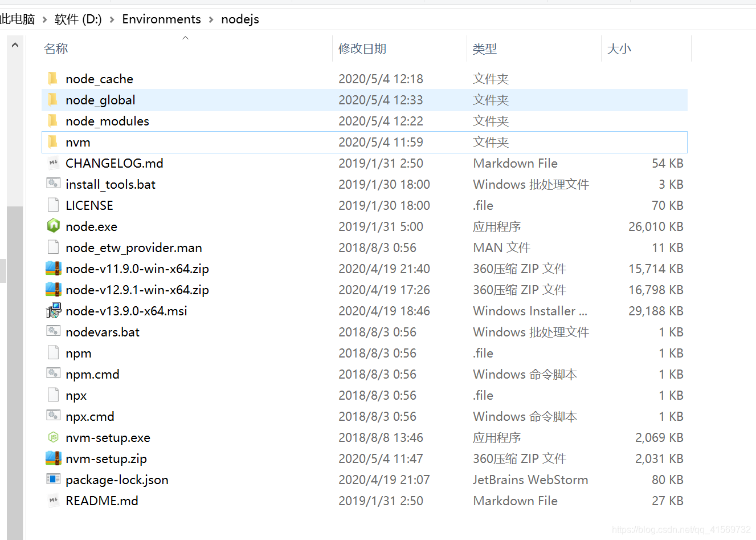The image size is (756, 540).
Task: Select the file name node_cache
Action: coord(99,79)
